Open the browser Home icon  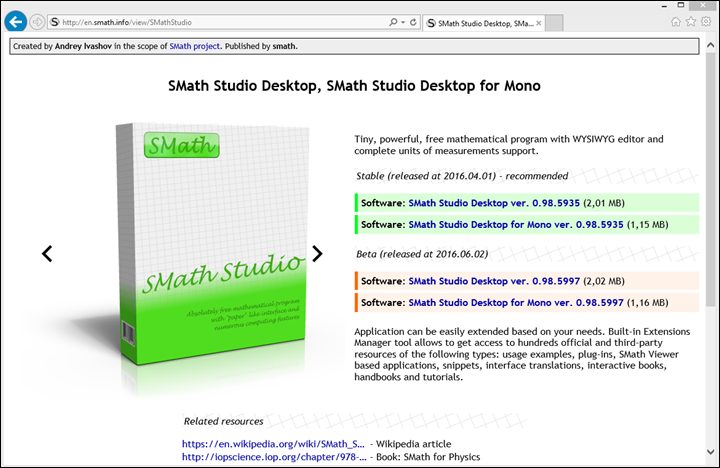pyautogui.click(x=676, y=21)
